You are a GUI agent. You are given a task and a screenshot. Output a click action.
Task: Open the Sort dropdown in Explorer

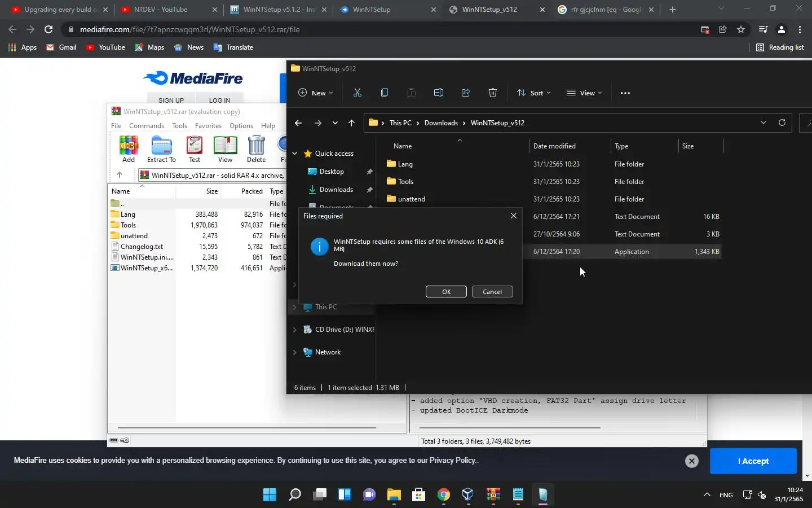pos(533,93)
